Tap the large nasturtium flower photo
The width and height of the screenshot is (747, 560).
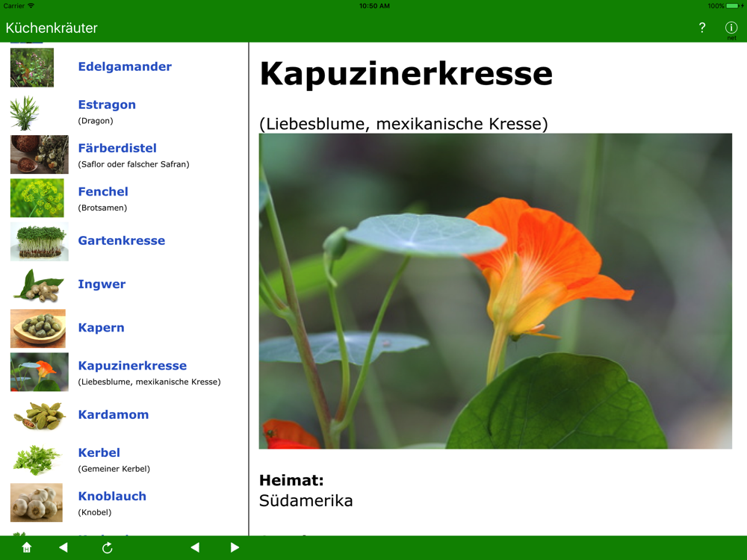pyautogui.click(x=495, y=291)
